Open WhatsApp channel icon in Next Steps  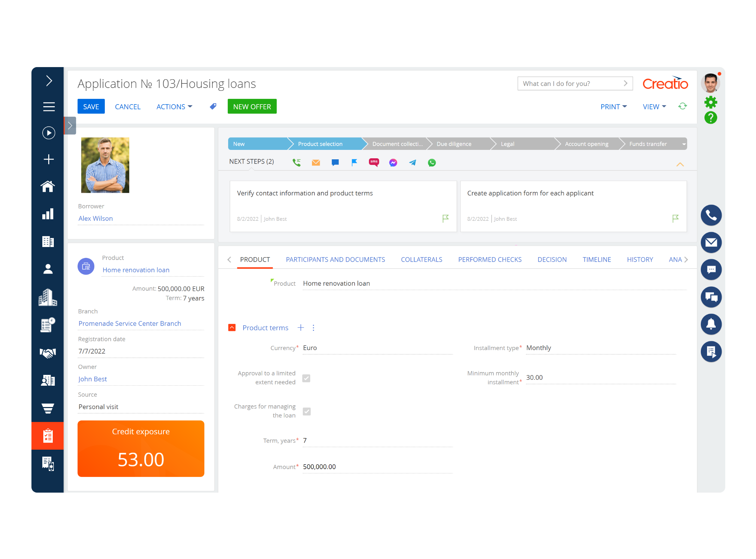tap(432, 162)
